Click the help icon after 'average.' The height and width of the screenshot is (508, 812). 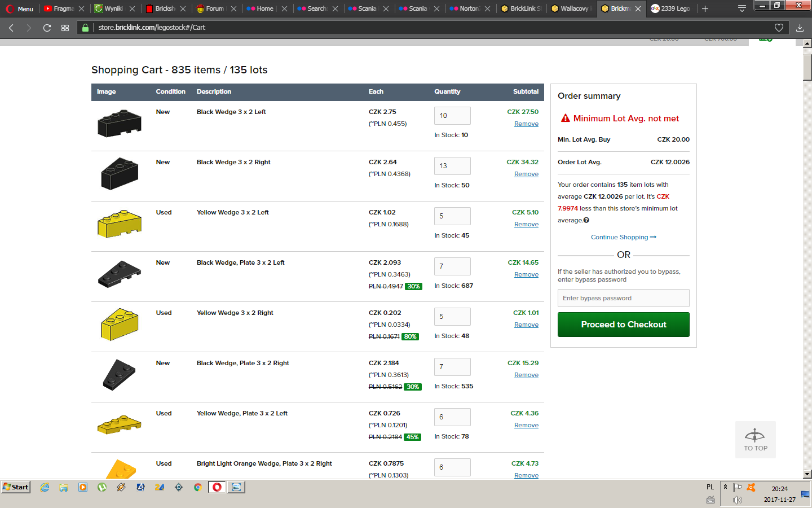click(x=586, y=220)
